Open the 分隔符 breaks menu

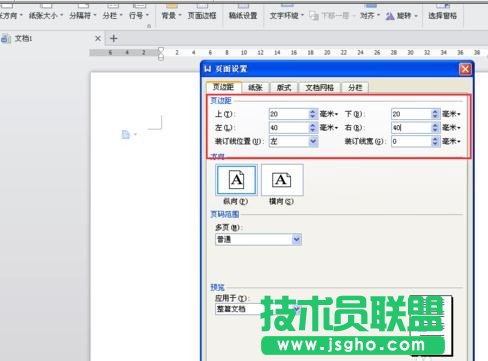coord(83,15)
